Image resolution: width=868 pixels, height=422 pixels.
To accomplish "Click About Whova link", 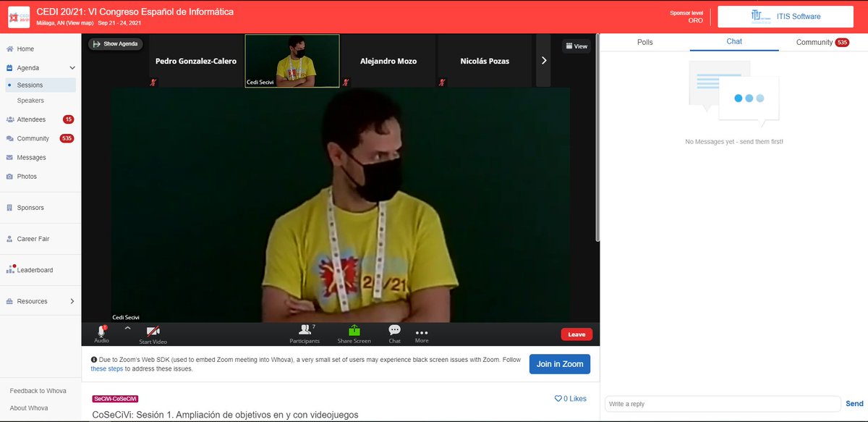I will click(x=30, y=408).
